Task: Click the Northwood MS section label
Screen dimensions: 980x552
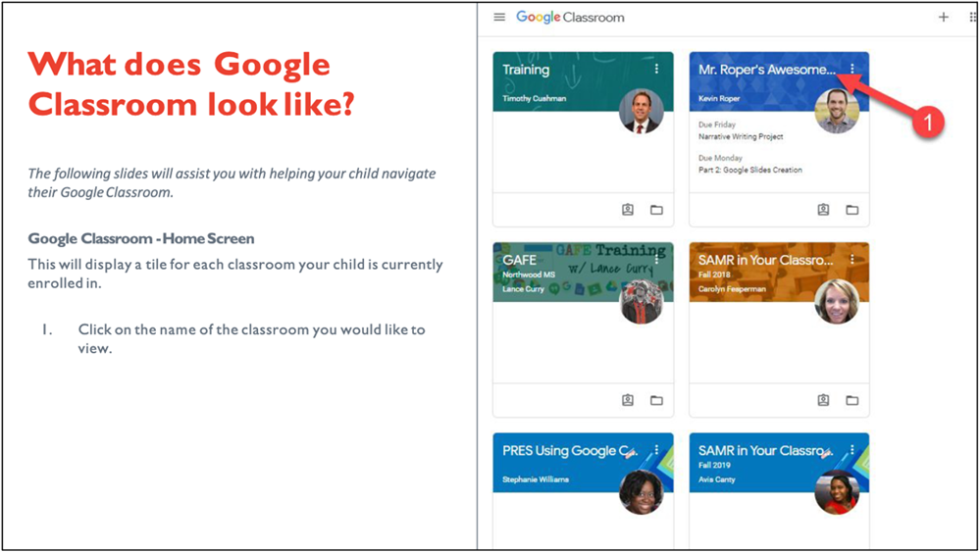Action: [x=529, y=275]
